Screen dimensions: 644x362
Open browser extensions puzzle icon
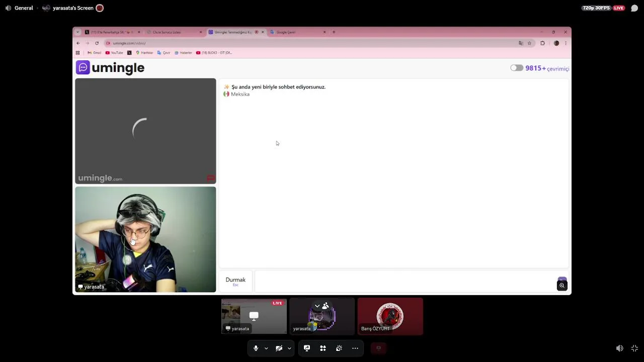click(542, 43)
